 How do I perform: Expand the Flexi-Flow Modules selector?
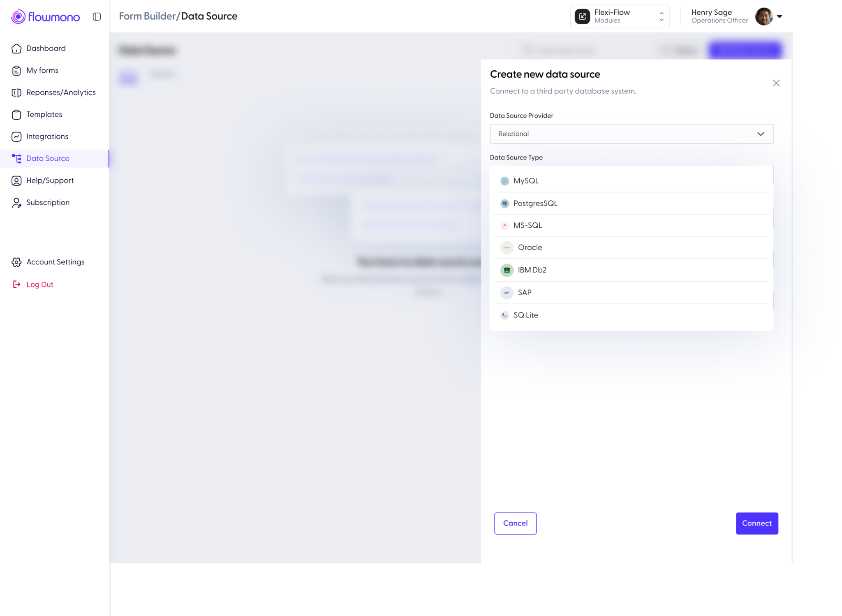coord(620,16)
